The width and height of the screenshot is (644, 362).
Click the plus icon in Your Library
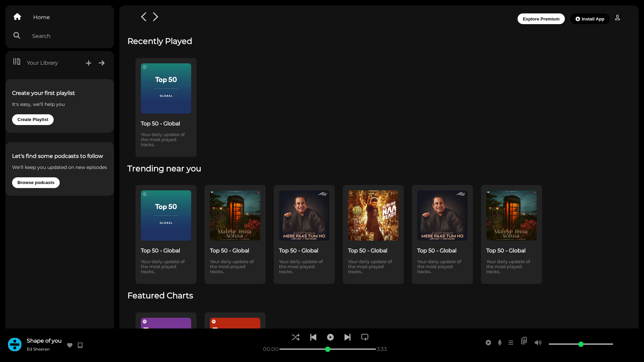point(89,63)
